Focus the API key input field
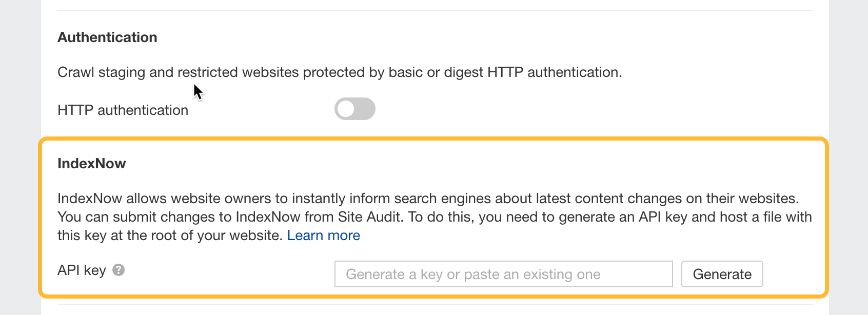This screenshot has height=315, width=868. click(x=503, y=274)
